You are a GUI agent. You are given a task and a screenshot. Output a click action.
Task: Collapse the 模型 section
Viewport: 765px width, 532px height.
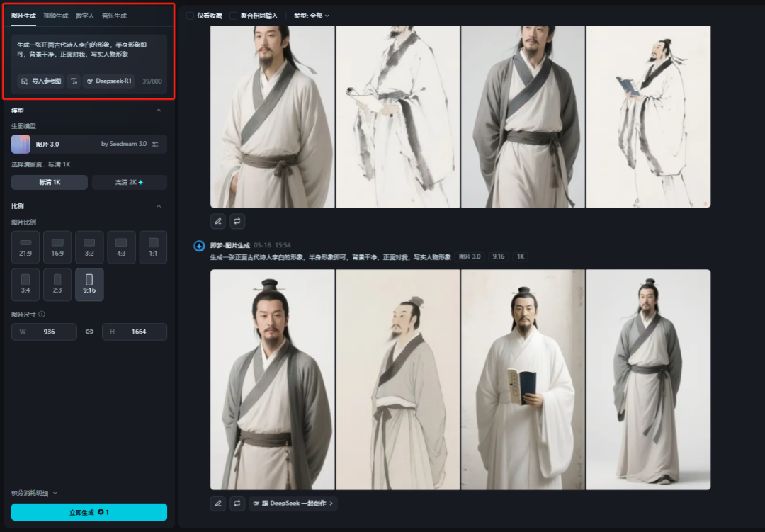point(159,111)
